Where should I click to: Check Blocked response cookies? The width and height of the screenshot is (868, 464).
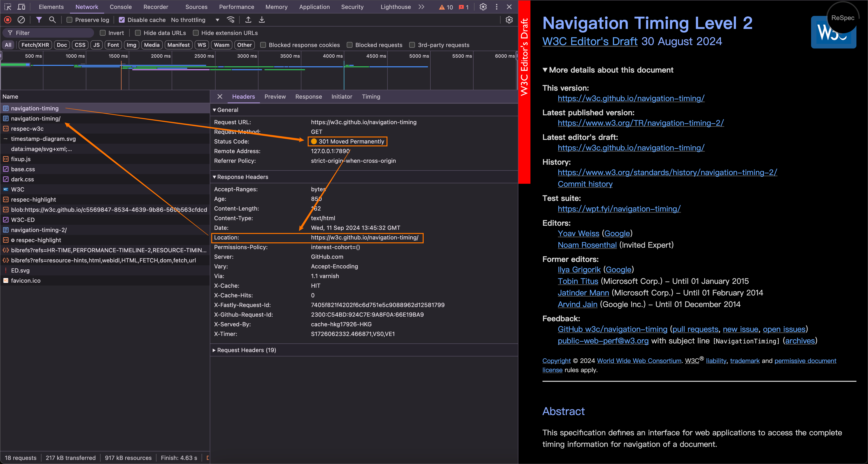(263, 45)
